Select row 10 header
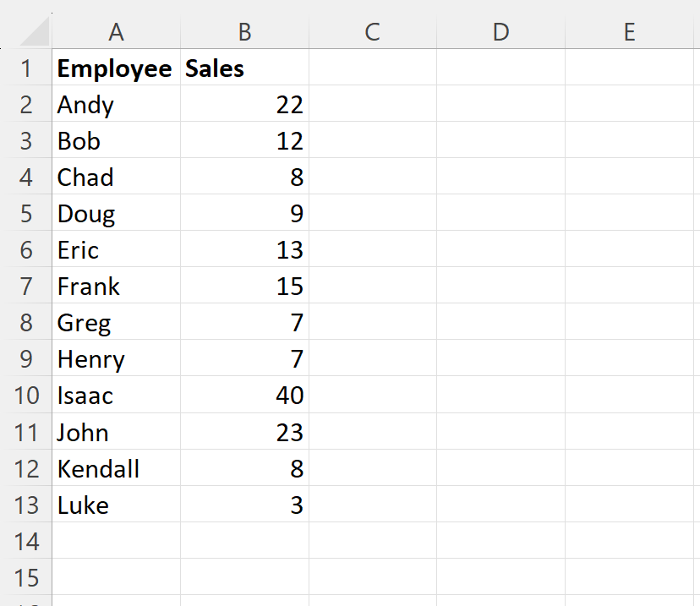 point(26,395)
